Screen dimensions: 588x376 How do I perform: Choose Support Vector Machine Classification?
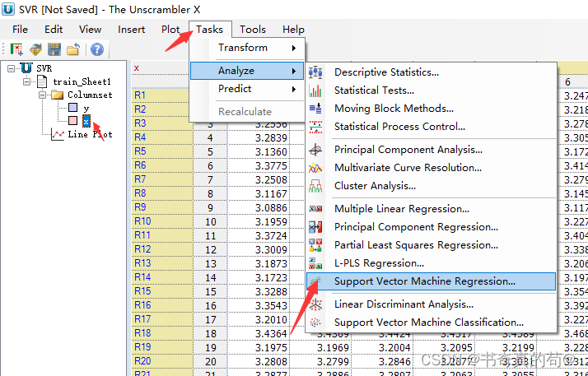(x=431, y=323)
